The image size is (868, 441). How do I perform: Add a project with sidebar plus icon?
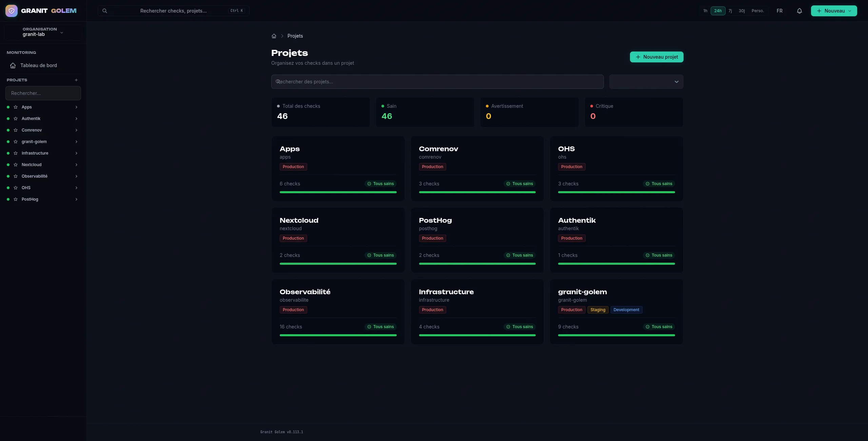76,80
